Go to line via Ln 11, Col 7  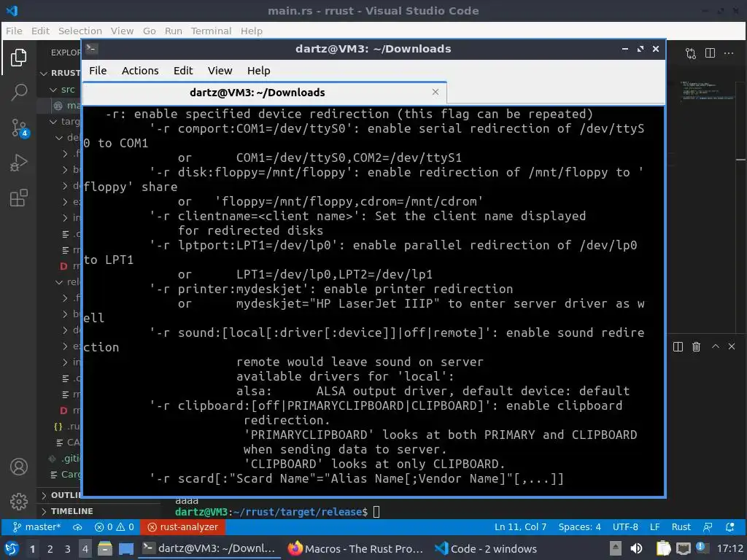[520, 526]
